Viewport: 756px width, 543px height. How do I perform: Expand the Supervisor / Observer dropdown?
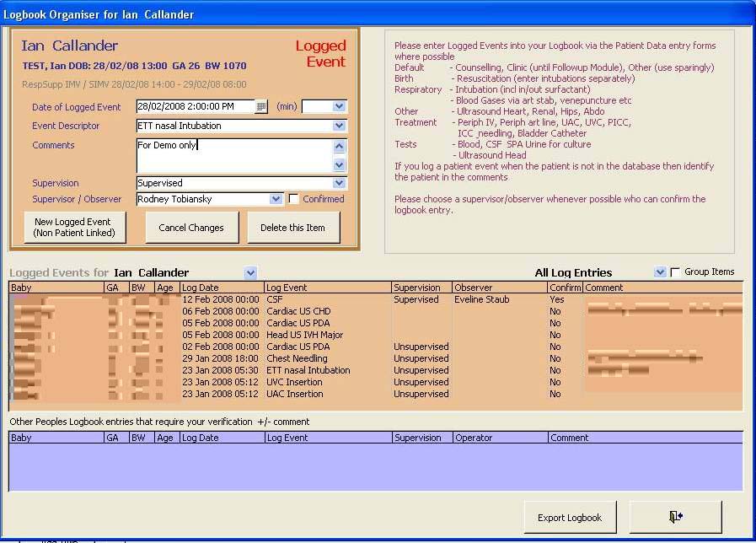coord(276,199)
